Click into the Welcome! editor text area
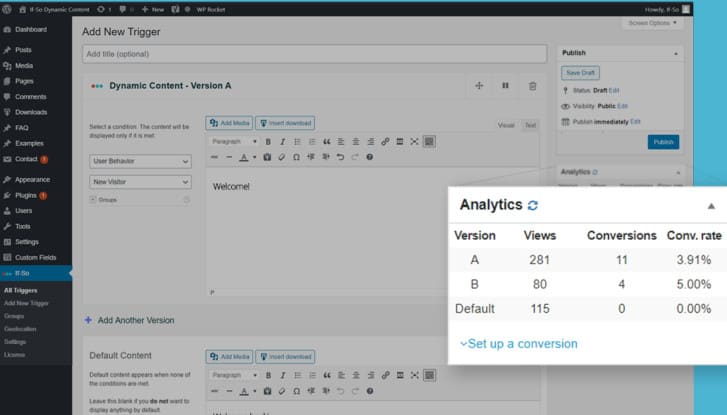This screenshot has width=727, height=415. tap(372, 230)
